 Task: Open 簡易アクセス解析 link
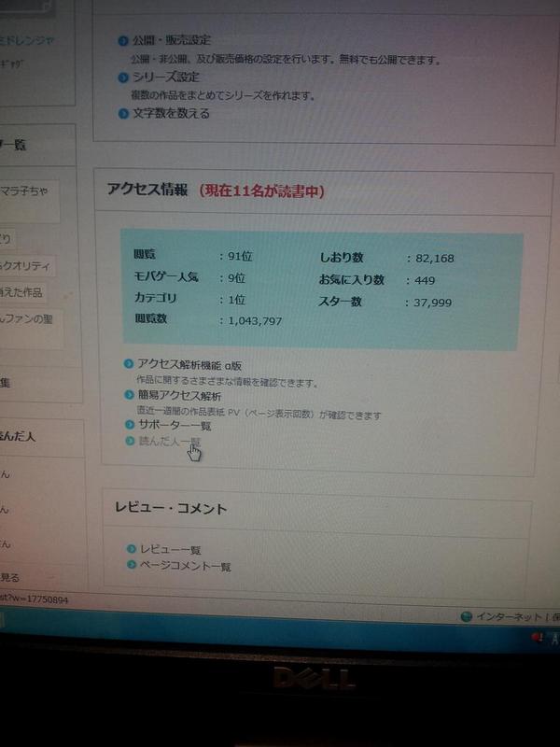pyautogui.click(x=179, y=395)
